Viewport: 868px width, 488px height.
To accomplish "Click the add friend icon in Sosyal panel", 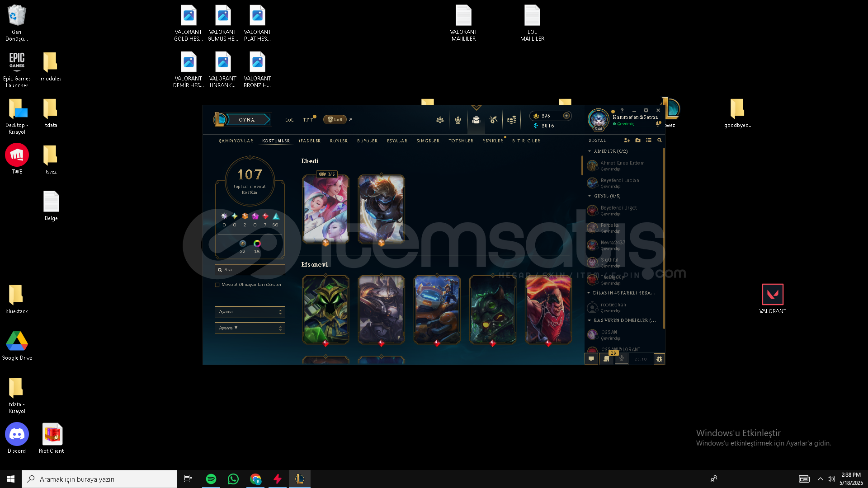I will click(627, 141).
